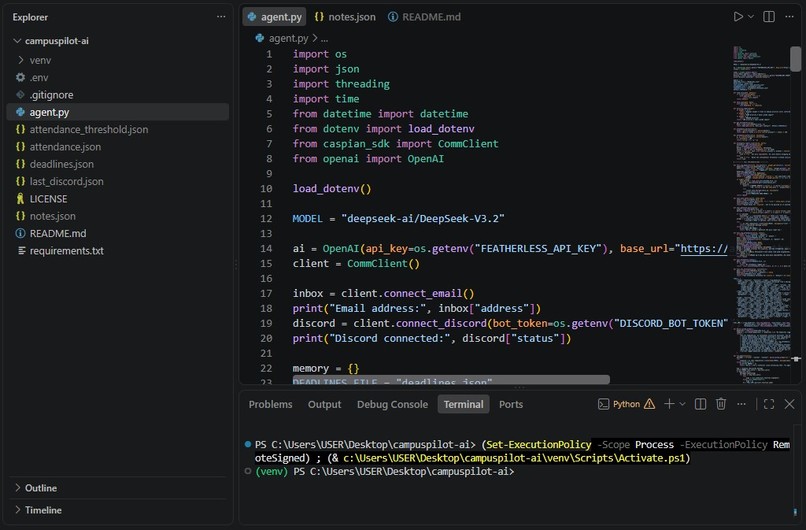806x530 pixels.
Task: Split the terminal pane
Action: pyautogui.click(x=701, y=404)
